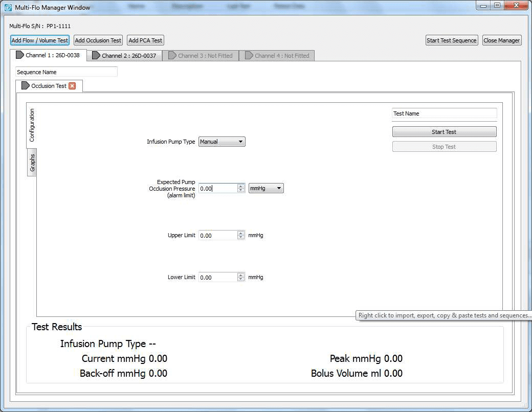Select the Configuration vertical tab
Viewport: 532px width, 412px height.
[32, 125]
